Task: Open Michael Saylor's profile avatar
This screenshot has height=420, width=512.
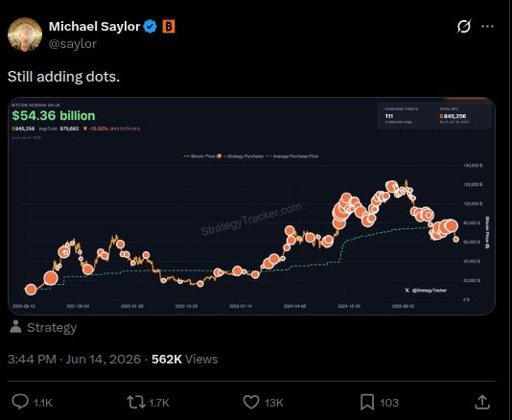Action: pos(25,35)
